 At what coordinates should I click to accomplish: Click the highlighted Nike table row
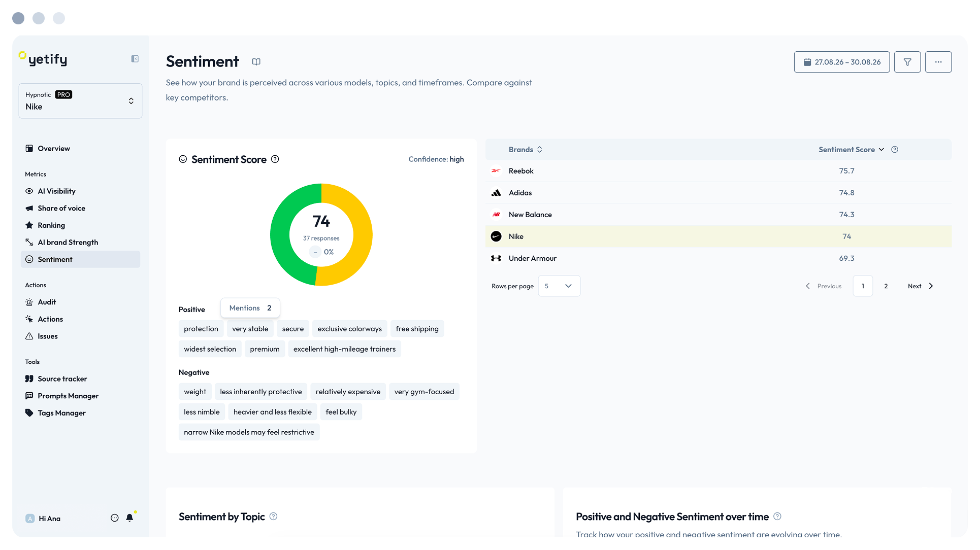(x=718, y=236)
